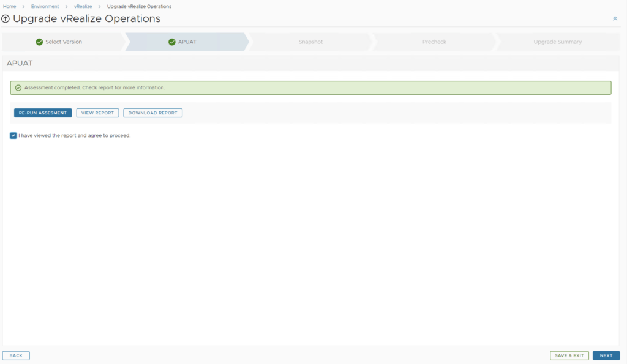Navigate to Home in the breadcrumb

point(9,6)
